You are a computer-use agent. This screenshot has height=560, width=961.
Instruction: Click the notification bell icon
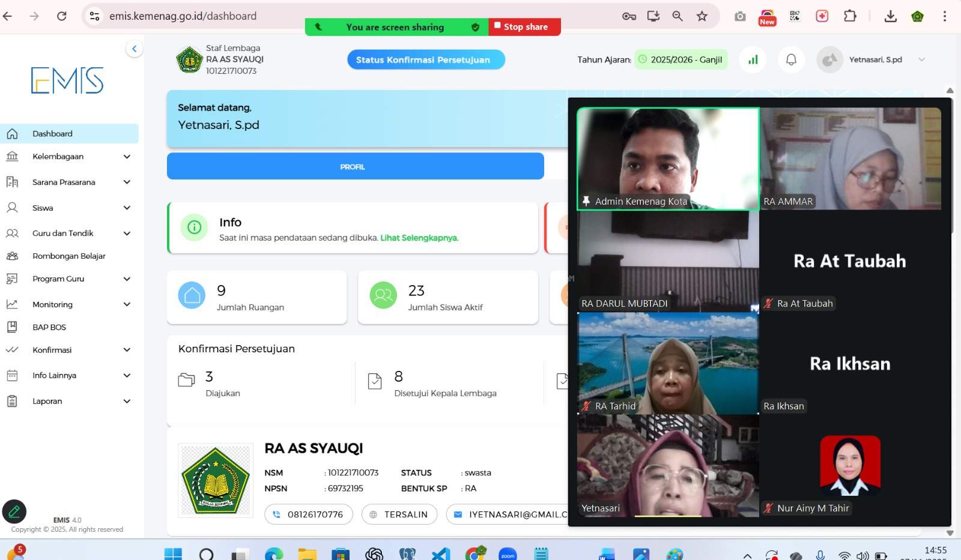[x=791, y=59]
